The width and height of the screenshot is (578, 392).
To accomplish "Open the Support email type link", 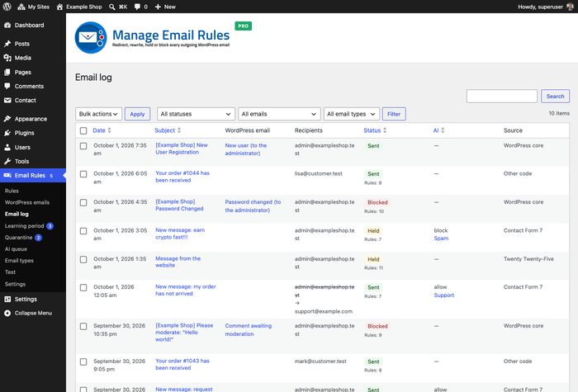I will [444, 295].
